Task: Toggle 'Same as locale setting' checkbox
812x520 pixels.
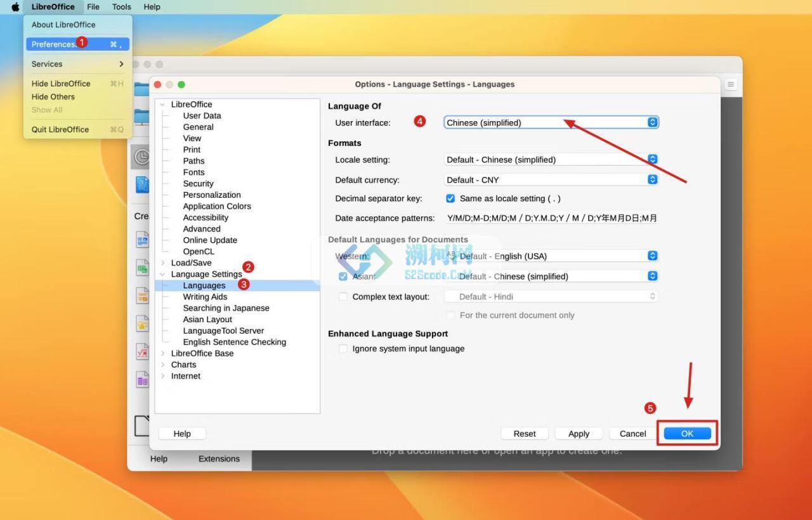Action: 450,198
